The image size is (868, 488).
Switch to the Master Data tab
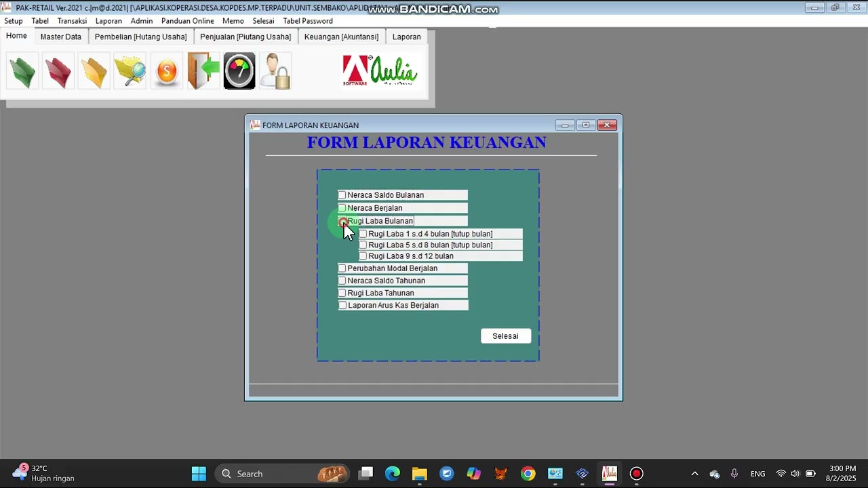(61, 37)
